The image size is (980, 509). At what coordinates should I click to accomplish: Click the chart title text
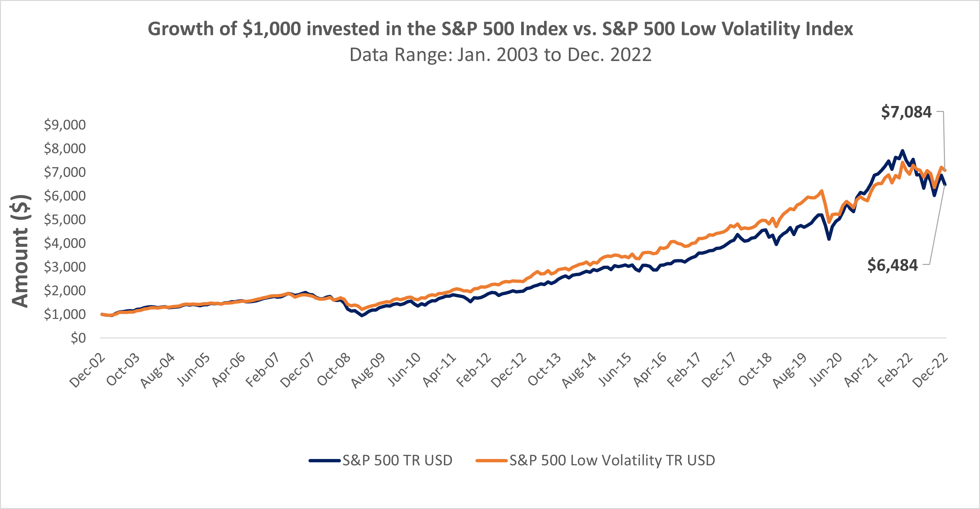point(500,29)
